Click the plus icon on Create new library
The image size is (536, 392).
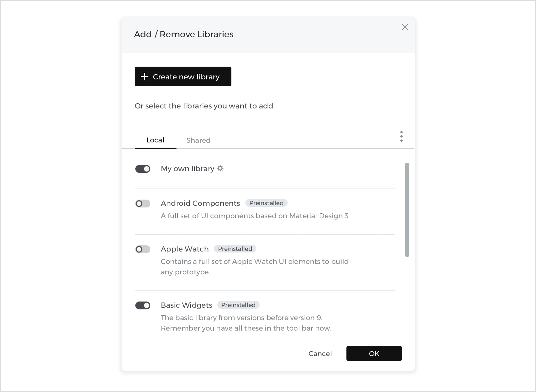coord(144,76)
